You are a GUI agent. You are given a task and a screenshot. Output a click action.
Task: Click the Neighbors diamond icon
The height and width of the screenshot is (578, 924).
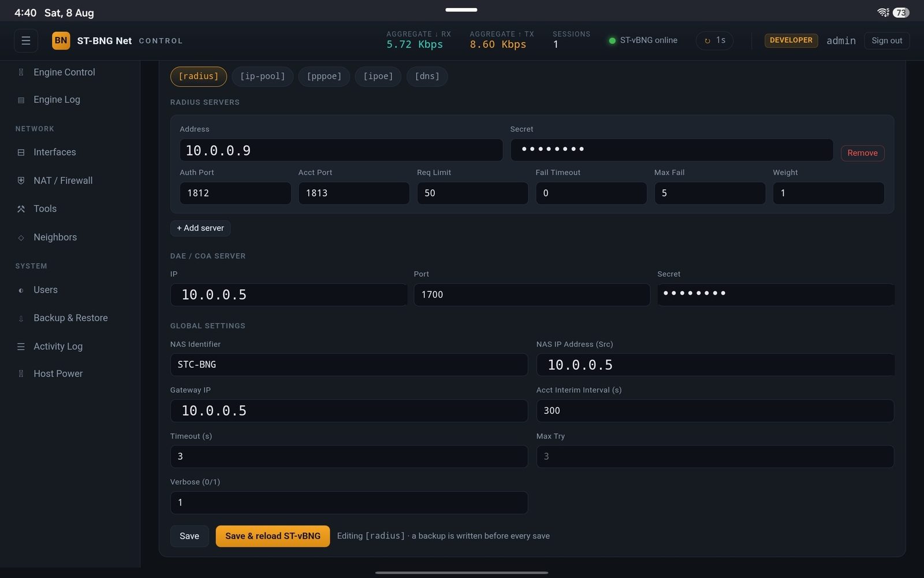click(21, 238)
